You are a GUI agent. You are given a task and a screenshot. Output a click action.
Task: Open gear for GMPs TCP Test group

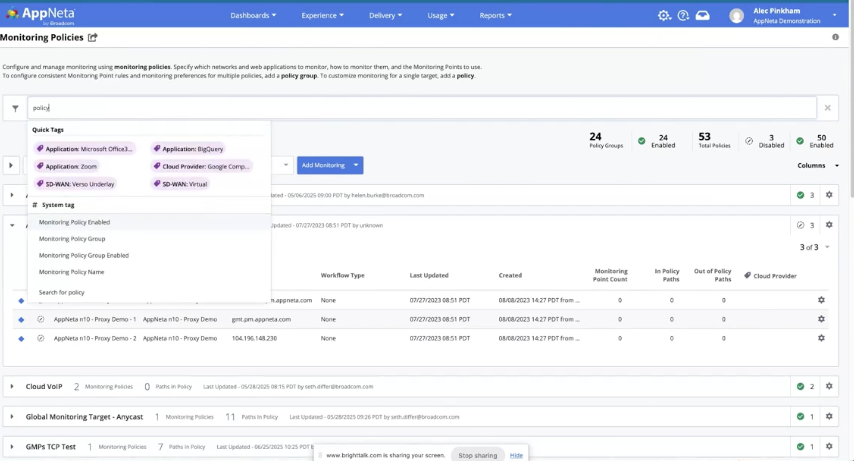click(829, 446)
